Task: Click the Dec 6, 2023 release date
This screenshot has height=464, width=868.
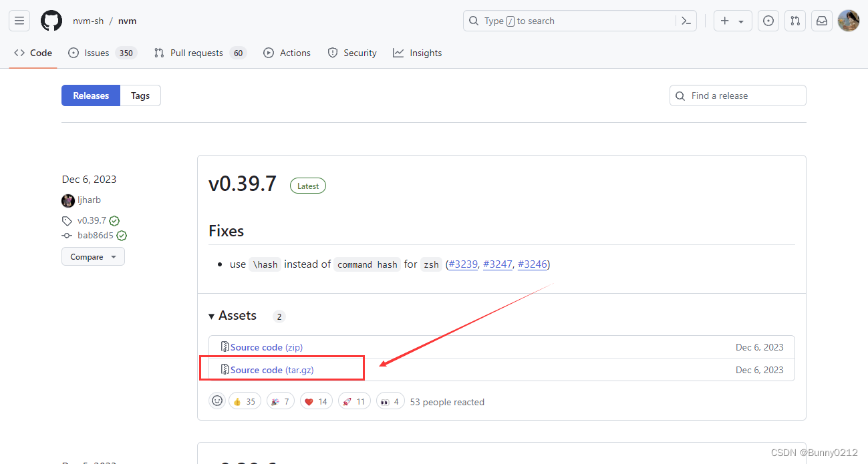Action: coord(89,179)
